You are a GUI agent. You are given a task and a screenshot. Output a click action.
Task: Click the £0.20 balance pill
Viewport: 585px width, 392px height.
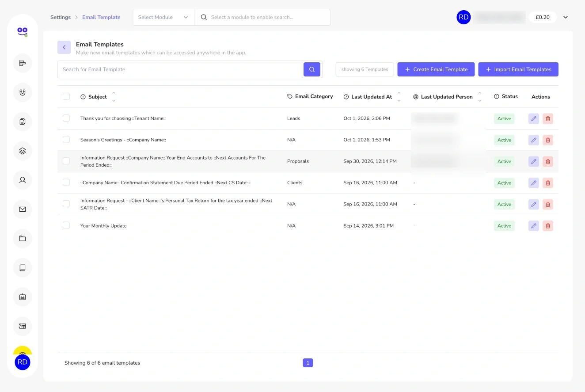(543, 17)
